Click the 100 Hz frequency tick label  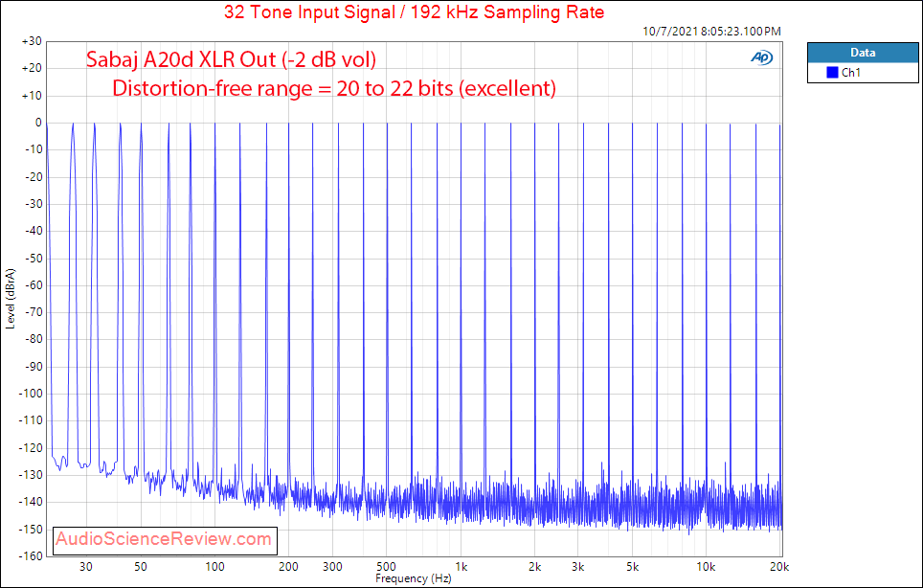[214, 567]
